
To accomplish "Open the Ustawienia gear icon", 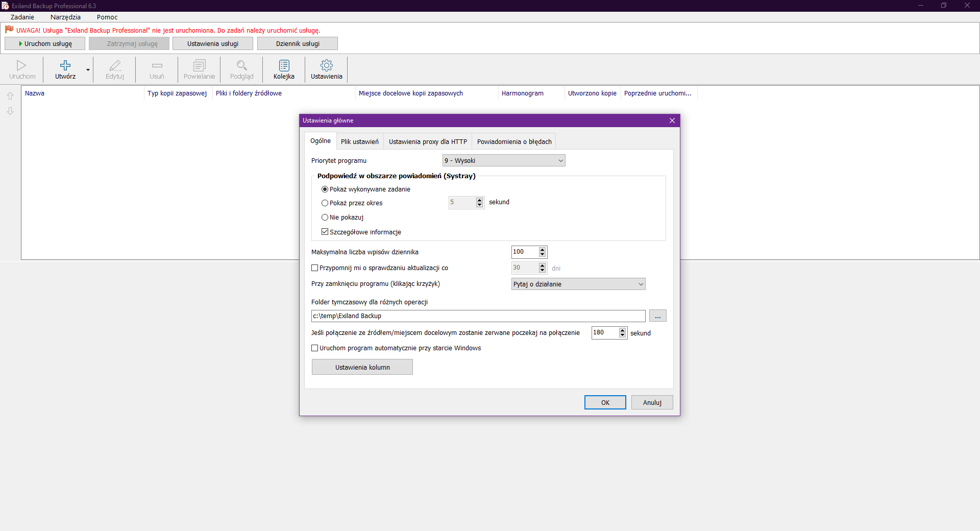I will pos(327,65).
